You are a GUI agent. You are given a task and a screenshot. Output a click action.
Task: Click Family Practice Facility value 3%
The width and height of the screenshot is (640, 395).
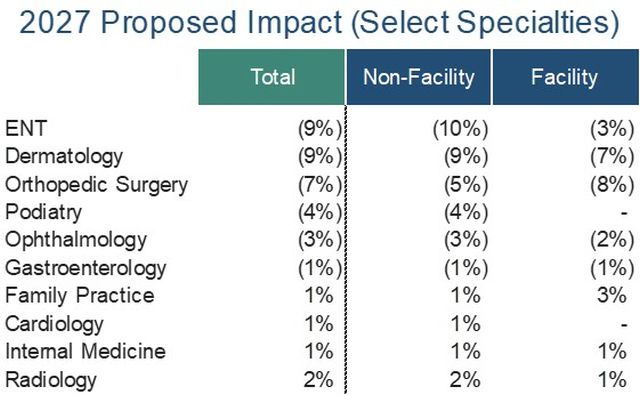[612, 295]
